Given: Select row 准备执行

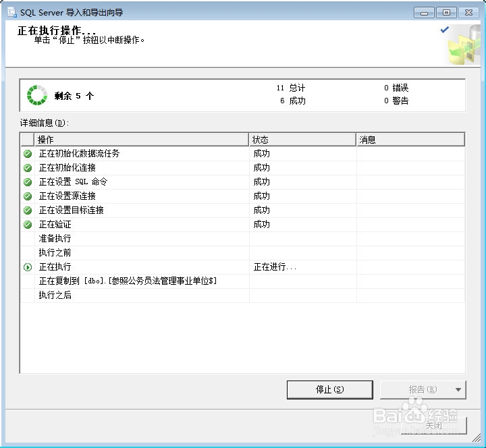Looking at the screenshot, I should 242,239.
